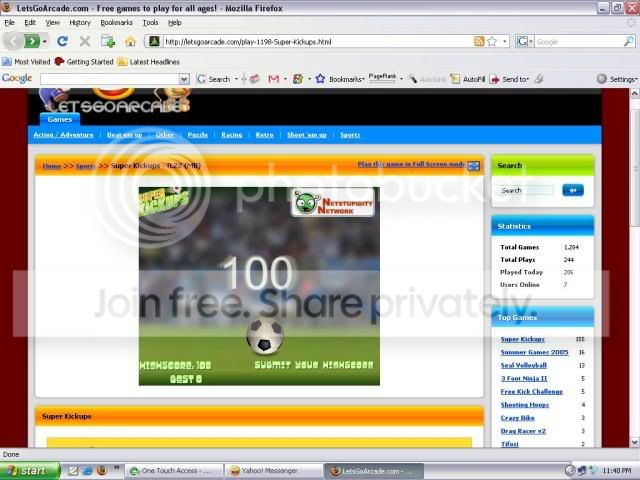Open the back/forward history dropdown arrow

coord(44,42)
